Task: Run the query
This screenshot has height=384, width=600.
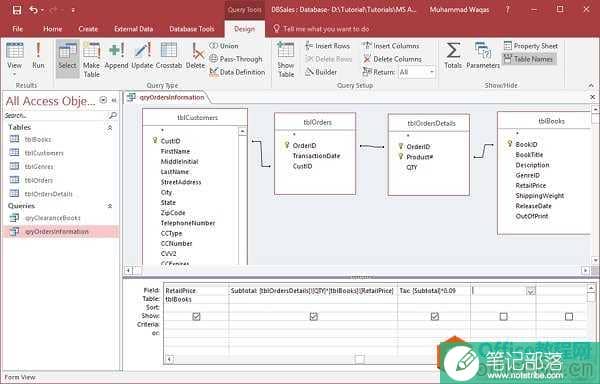Action: (x=38, y=56)
